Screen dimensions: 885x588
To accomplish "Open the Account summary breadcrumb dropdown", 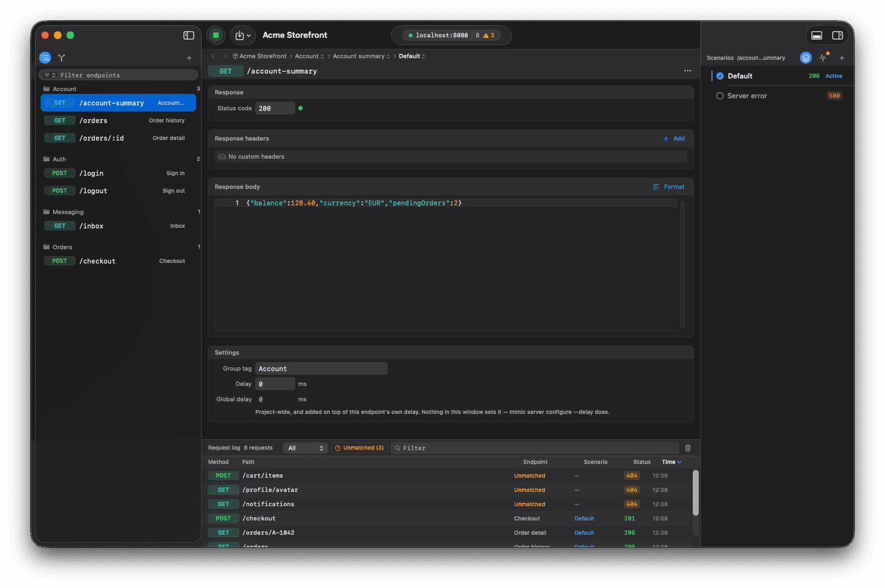I will [x=361, y=56].
